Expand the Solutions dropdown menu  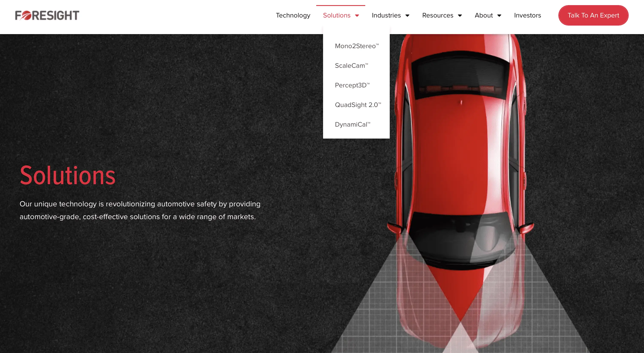341,15
